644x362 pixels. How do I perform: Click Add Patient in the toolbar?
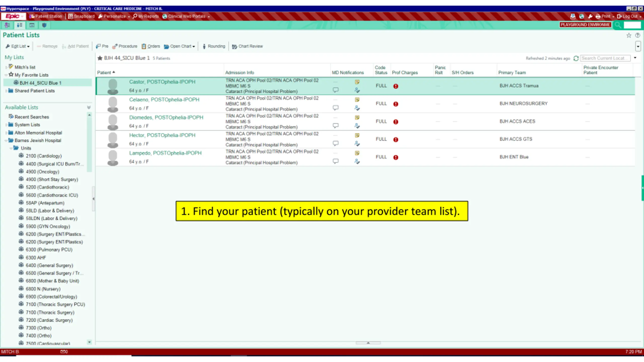75,46
